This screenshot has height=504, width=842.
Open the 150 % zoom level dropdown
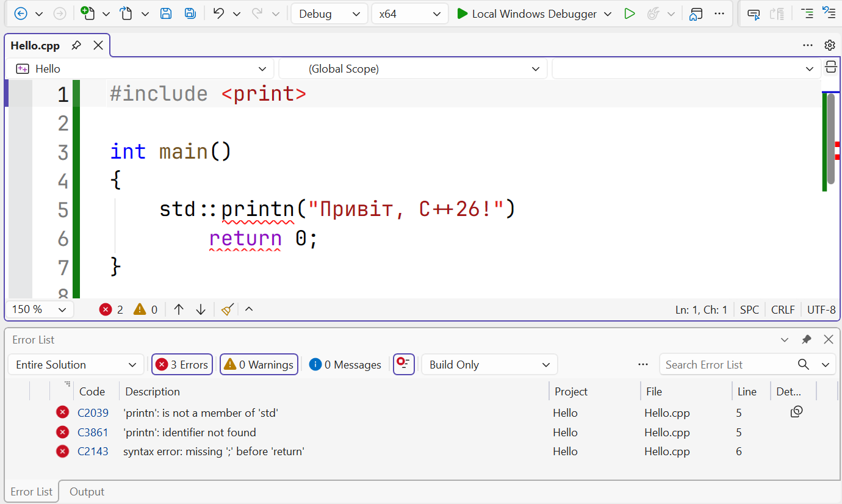click(x=40, y=309)
